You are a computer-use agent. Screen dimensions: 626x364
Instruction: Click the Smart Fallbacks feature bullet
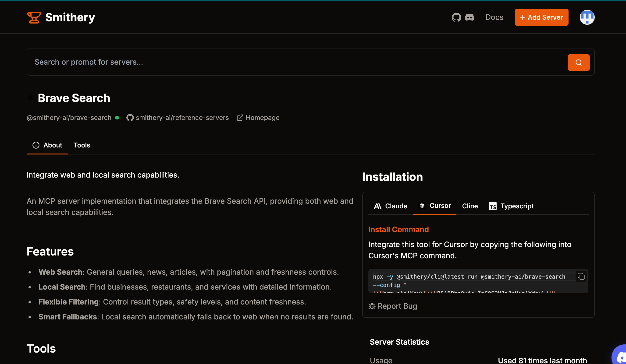coord(196,317)
